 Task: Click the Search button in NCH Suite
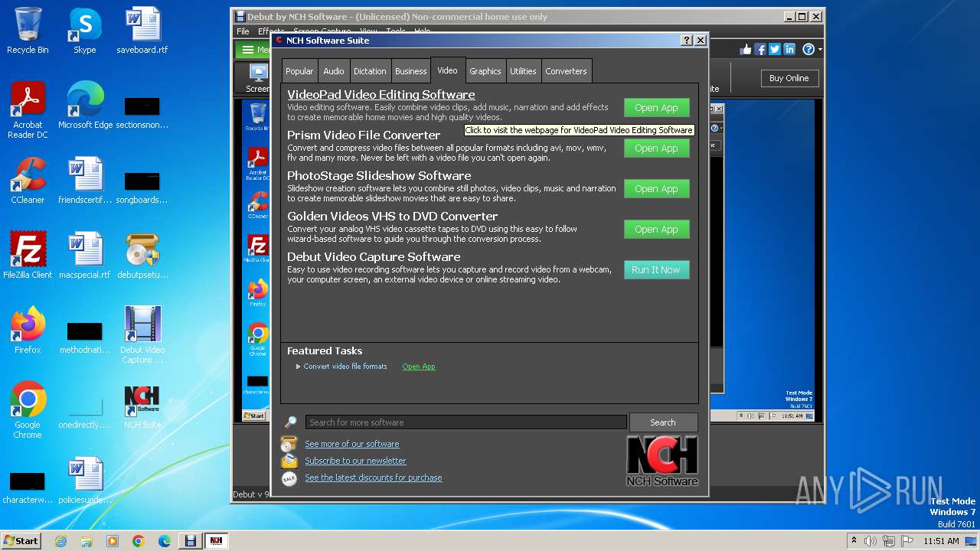pos(663,422)
